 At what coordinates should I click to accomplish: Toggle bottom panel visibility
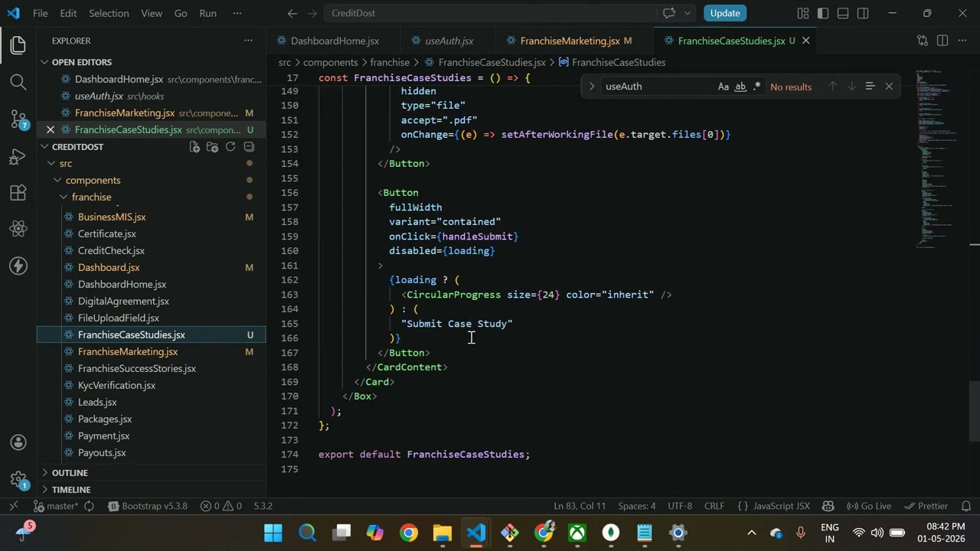pos(843,13)
